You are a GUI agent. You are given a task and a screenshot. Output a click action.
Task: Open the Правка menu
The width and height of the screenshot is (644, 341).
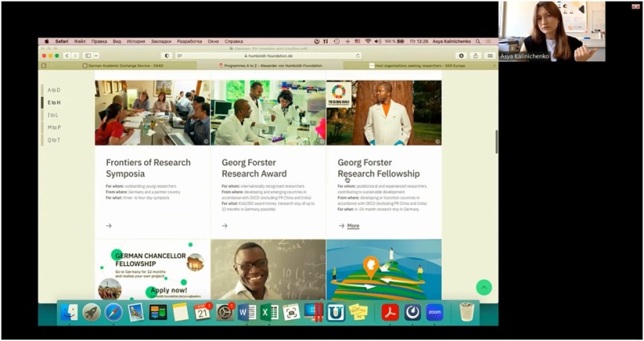99,41
